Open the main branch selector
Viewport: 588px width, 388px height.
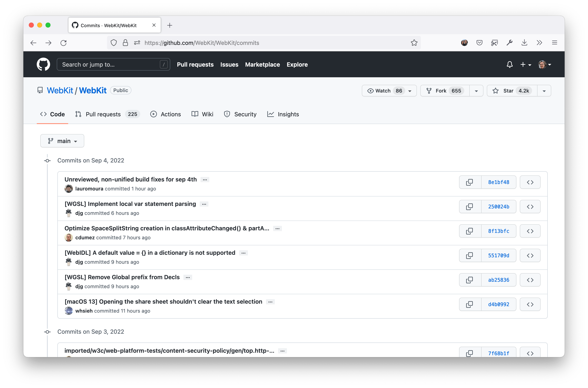click(x=62, y=141)
